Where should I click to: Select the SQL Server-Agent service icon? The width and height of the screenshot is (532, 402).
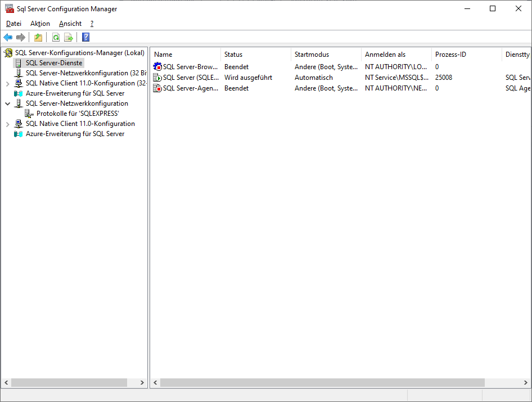[157, 88]
